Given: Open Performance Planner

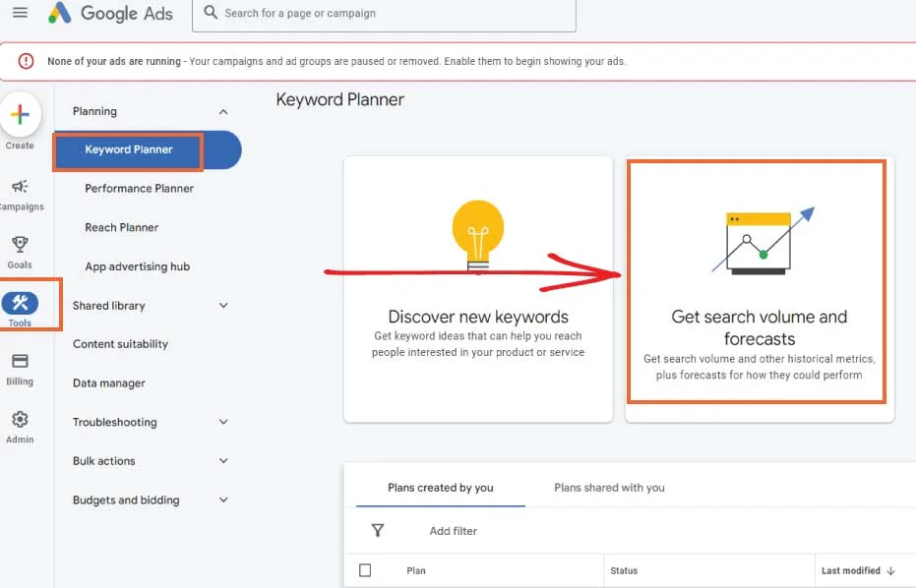Looking at the screenshot, I should coord(139,188).
